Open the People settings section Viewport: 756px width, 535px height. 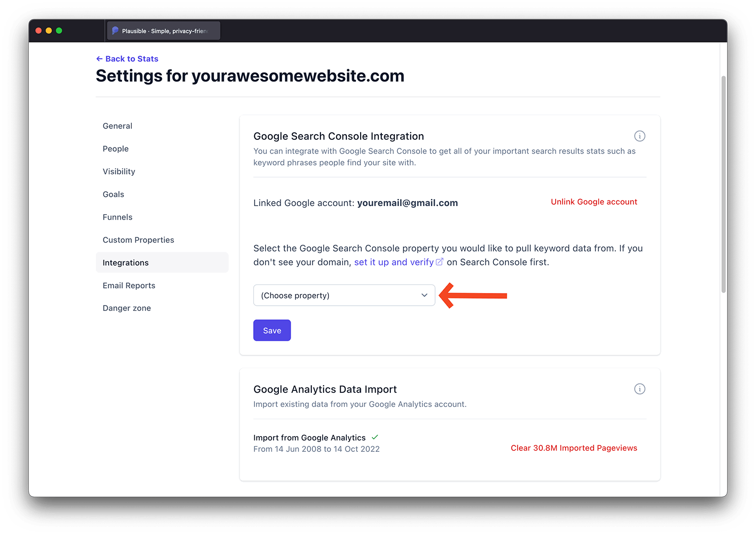(x=115, y=148)
